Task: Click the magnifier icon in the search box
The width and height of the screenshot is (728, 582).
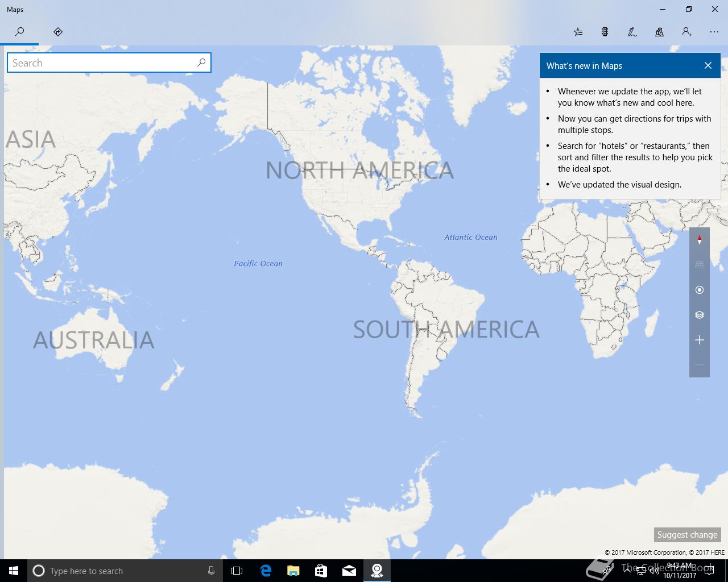Action: (x=201, y=63)
